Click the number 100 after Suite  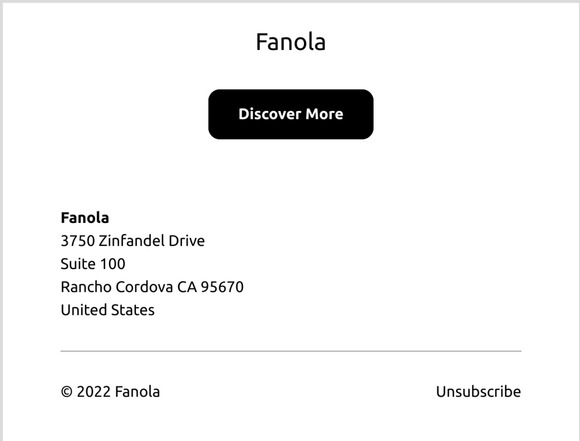113,264
